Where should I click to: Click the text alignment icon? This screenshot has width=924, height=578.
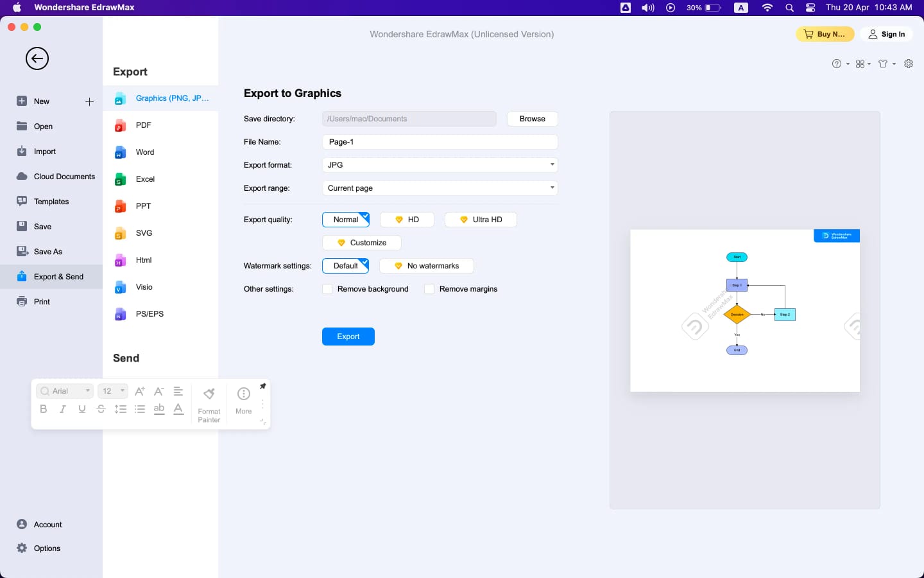(x=178, y=391)
